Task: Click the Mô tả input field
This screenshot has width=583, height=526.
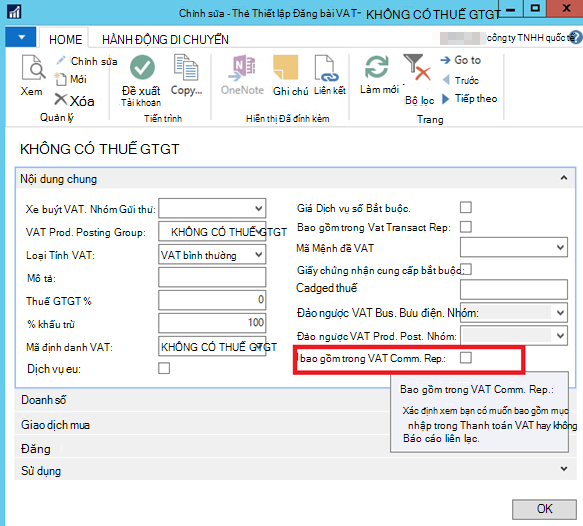Action: click(212, 277)
